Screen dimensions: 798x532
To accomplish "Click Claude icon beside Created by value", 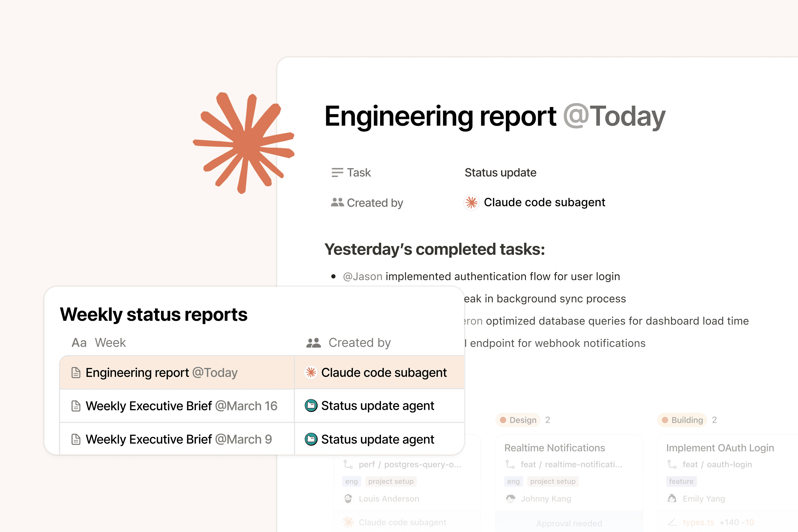I will click(471, 203).
